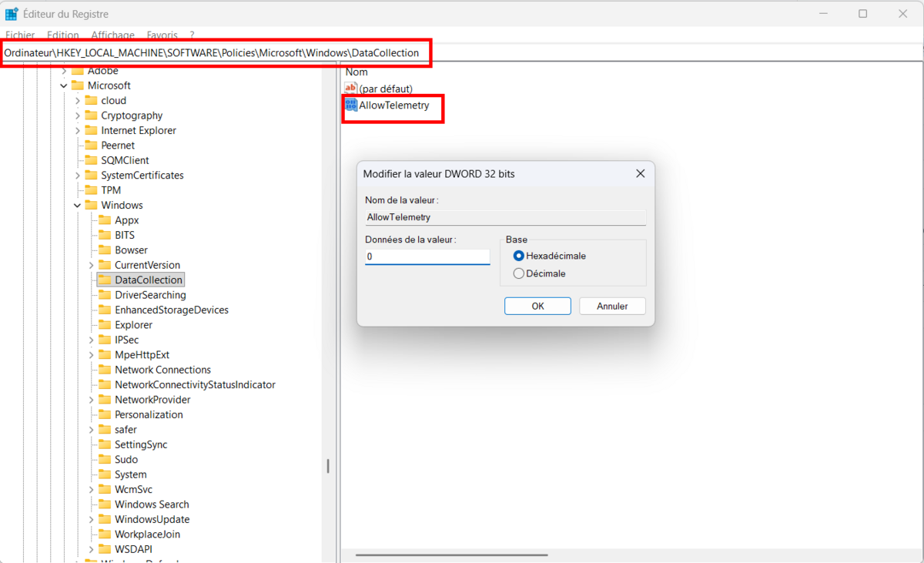Viewport: 924px width, 563px height.
Task: Select the AllowTelemetry DWORD value icon
Action: pos(351,105)
